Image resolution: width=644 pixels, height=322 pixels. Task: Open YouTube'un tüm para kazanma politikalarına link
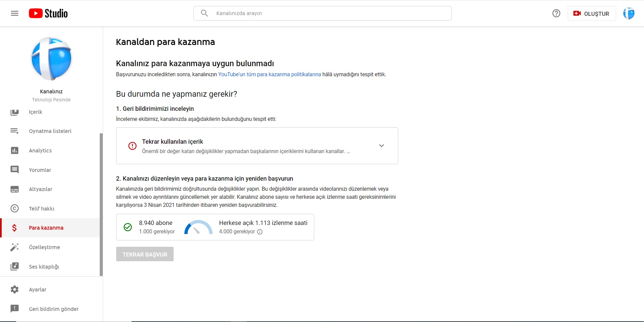[x=270, y=75]
